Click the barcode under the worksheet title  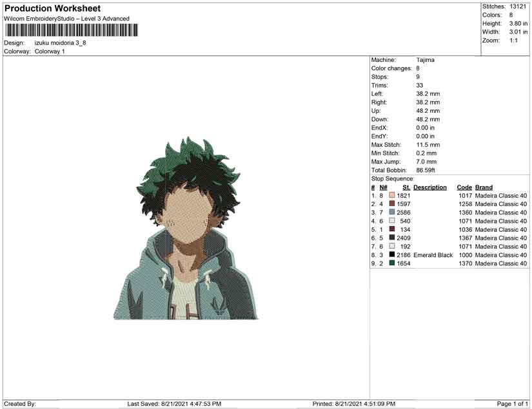tap(72, 30)
